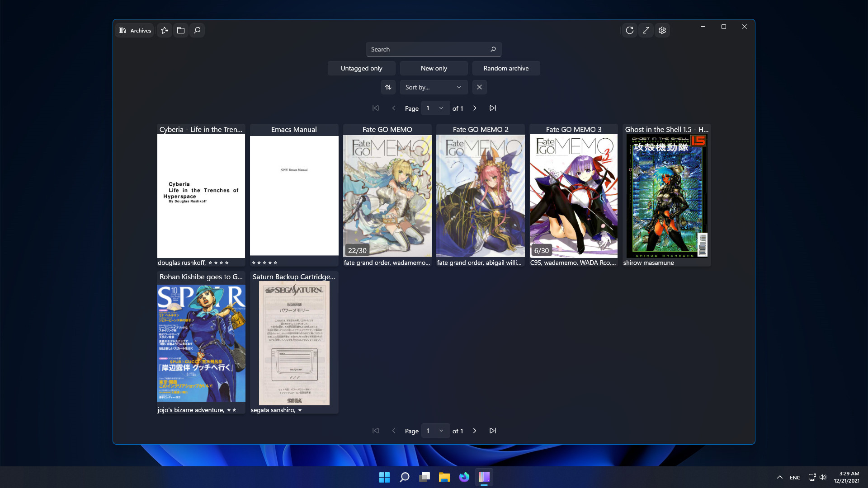Click the 6/30 progress badge
Viewport: 868px width, 488px height.
click(542, 250)
